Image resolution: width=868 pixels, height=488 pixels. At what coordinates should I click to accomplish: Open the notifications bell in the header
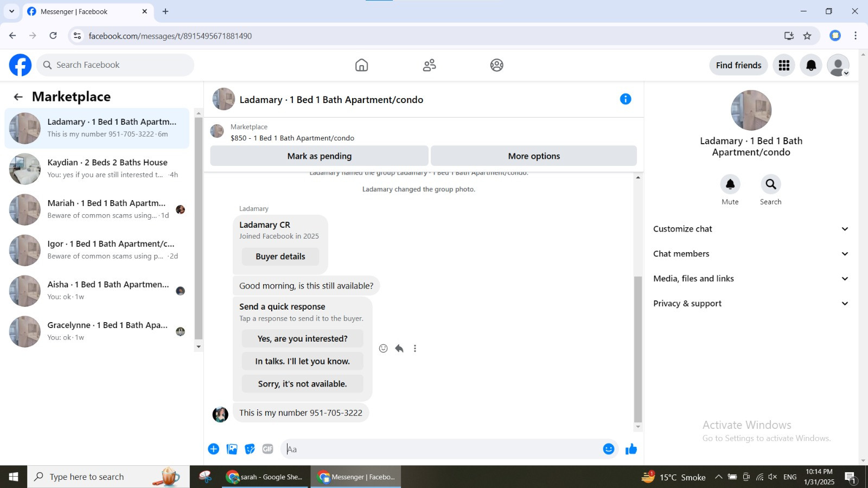coord(811,65)
